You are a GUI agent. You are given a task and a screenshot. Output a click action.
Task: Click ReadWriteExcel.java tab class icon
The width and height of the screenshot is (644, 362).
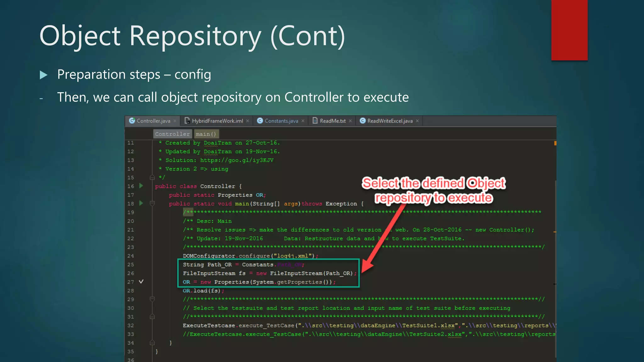[363, 121]
